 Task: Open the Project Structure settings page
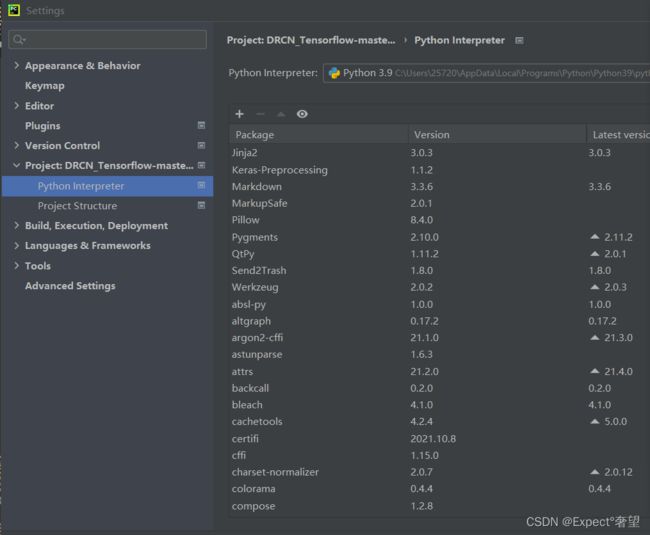point(78,206)
